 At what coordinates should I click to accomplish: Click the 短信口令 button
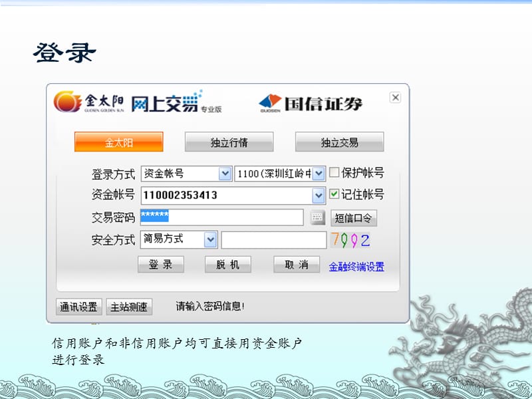tap(354, 218)
